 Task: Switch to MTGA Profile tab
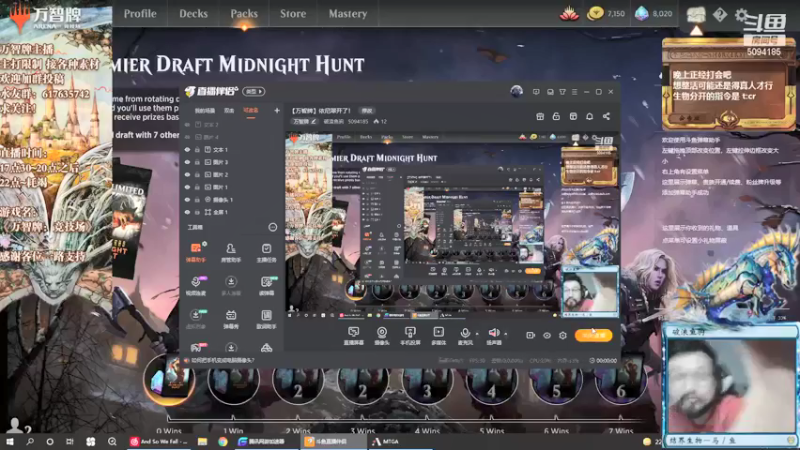(140, 14)
